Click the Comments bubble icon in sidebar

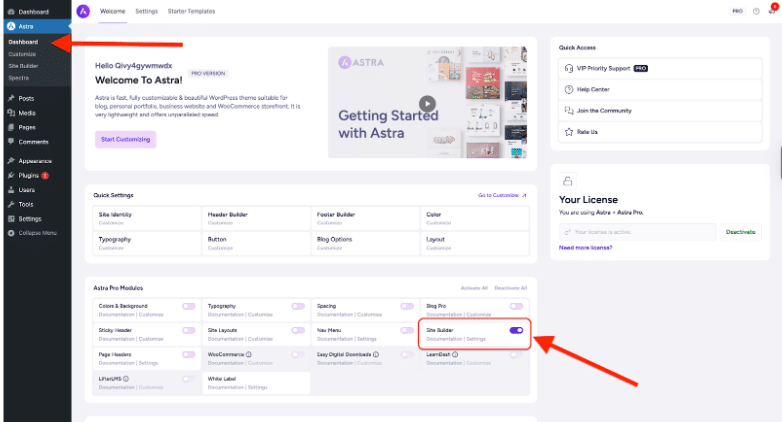click(x=11, y=142)
